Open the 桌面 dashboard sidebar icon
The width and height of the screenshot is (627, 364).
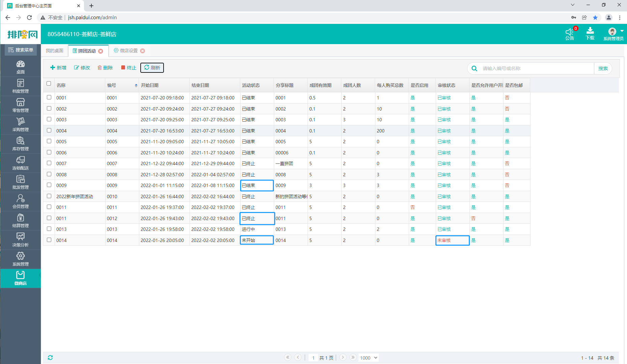[x=21, y=67]
